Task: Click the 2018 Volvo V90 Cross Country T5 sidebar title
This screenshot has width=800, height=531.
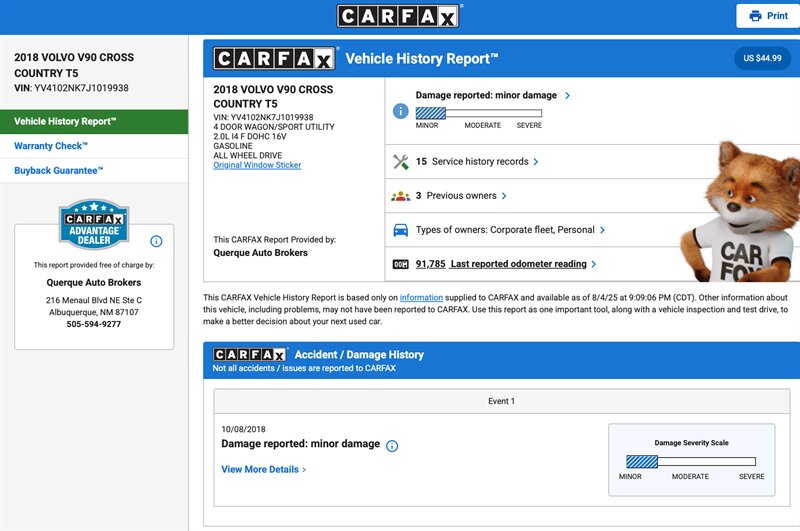Action: [74, 65]
